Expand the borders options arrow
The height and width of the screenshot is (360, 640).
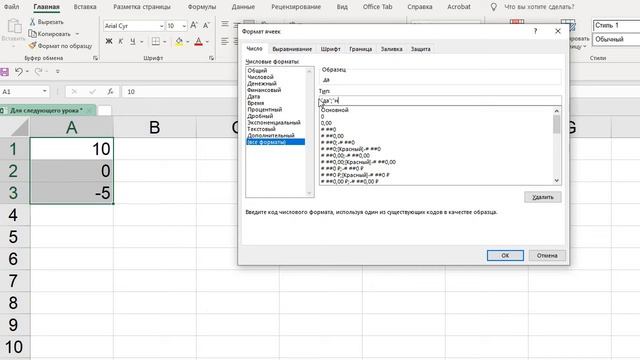click(x=164, y=42)
